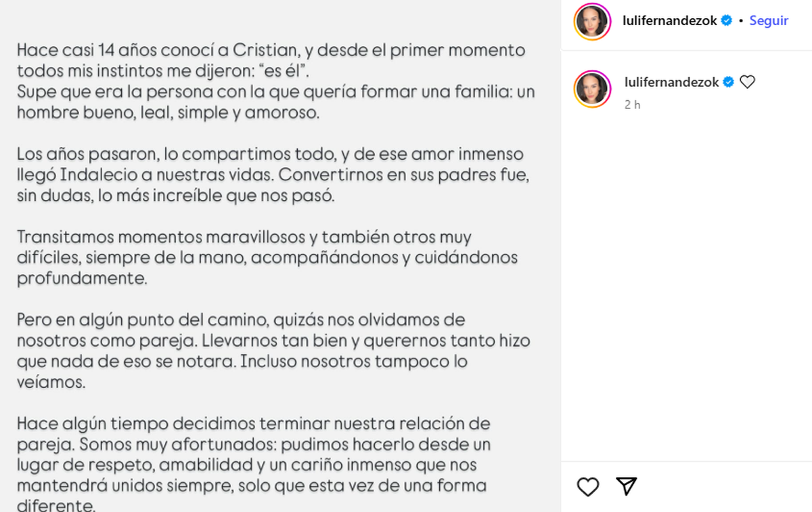Open the profile picture next to the caption
This screenshot has height=512, width=812.
coord(592,89)
